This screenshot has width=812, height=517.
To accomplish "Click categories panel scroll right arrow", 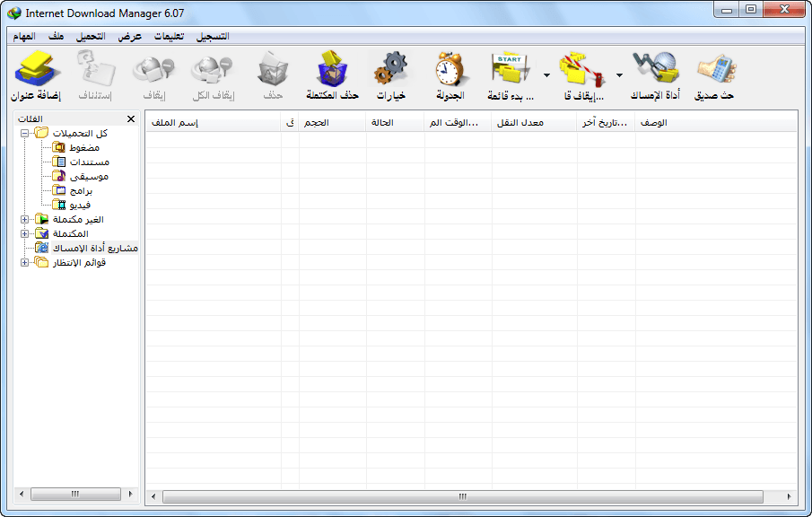I will click(130, 495).
